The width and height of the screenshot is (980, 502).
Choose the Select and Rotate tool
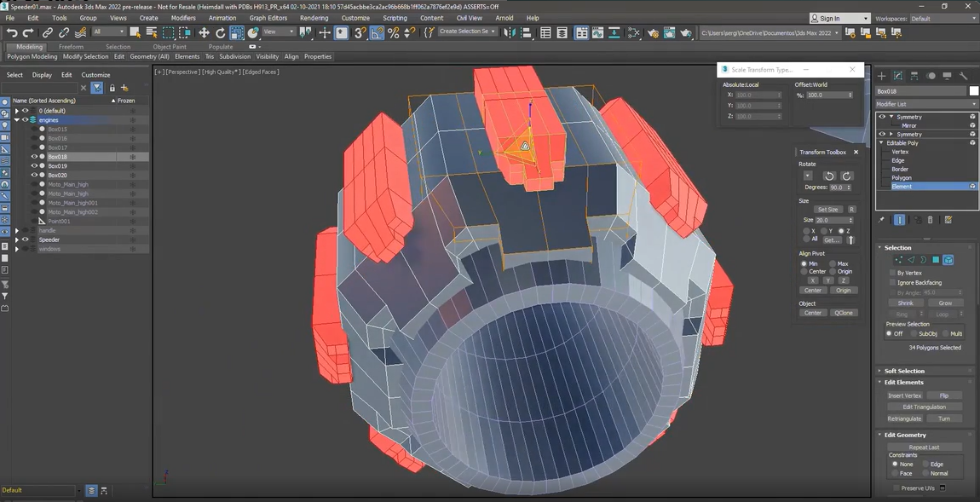pos(220,33)
